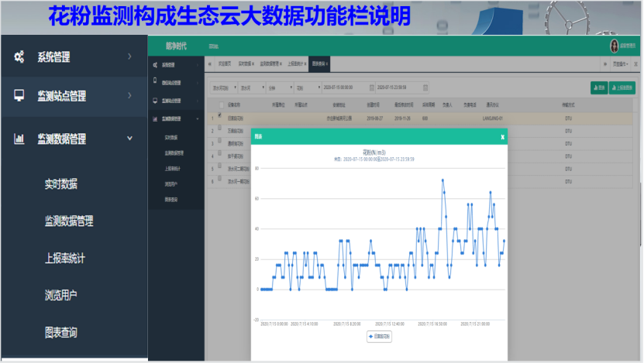This screenshot has width=644, height=363.
Task: Open 上报率统计 in large left sidebar
Action: click(68, 259)
